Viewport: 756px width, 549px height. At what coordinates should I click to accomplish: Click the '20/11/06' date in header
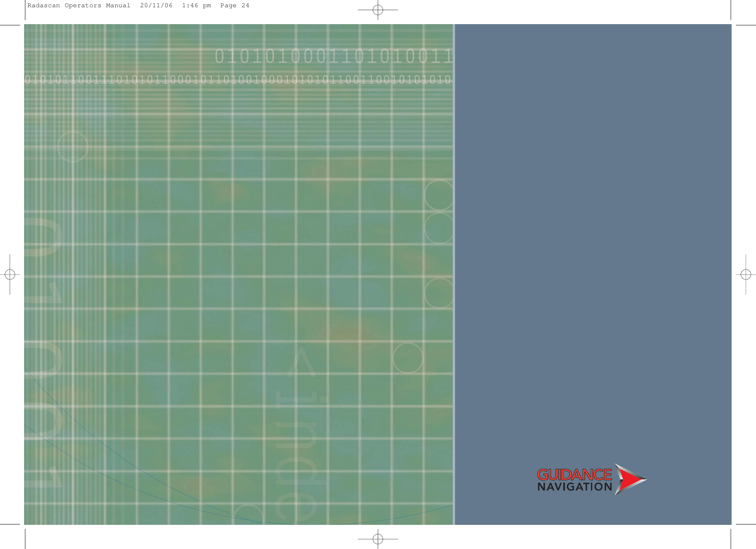coord(157,6)
